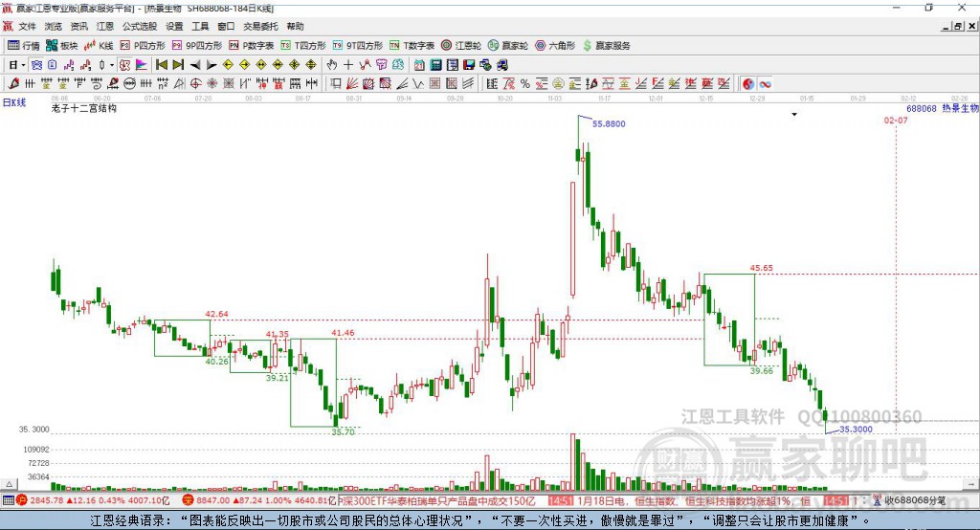Select the 02-07 date marker line label
Screen dimensions: 980x530
pos(896,120)
